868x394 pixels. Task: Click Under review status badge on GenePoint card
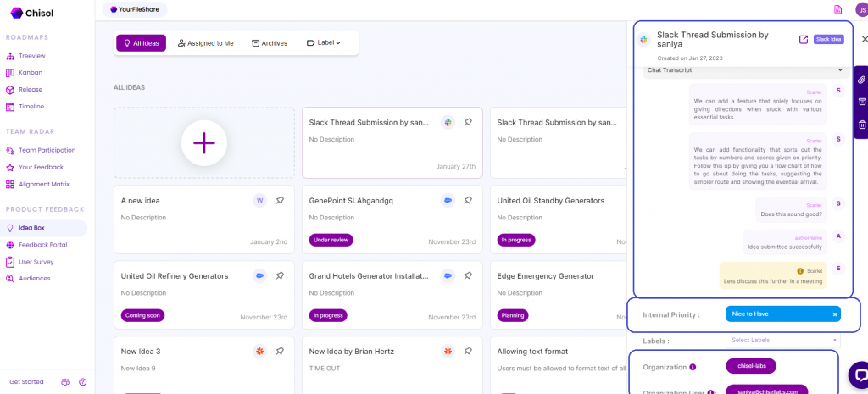(x=331, y=240)
